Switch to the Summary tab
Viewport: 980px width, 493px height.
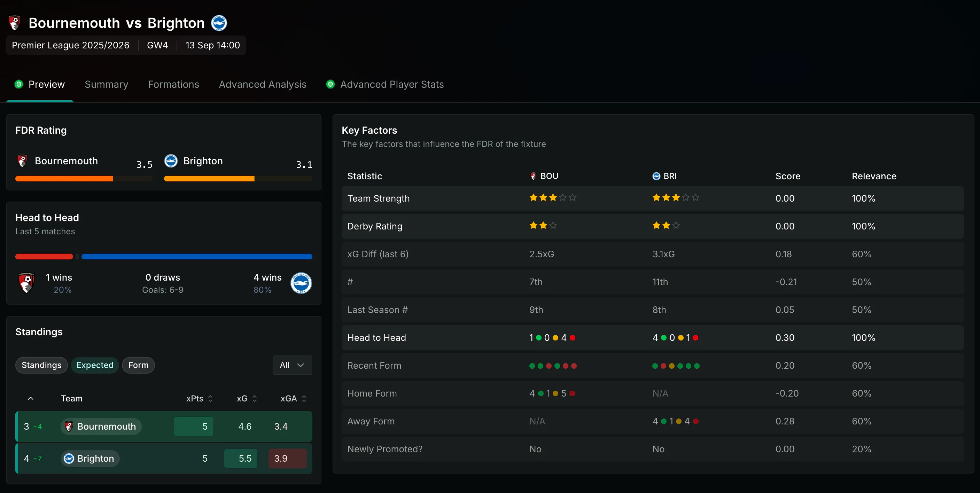click(x=106, y=85)
